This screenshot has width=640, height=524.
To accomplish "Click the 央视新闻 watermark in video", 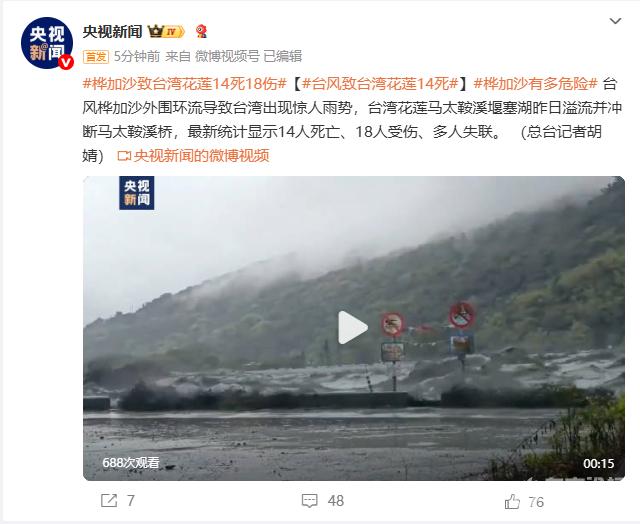I will 137,193.
